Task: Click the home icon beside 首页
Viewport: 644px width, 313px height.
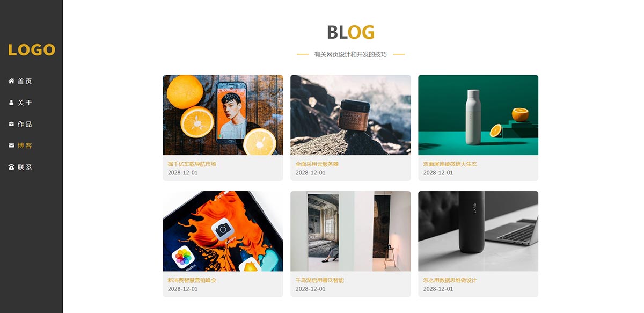Action: pyautogui.click(x=11, y=81)
